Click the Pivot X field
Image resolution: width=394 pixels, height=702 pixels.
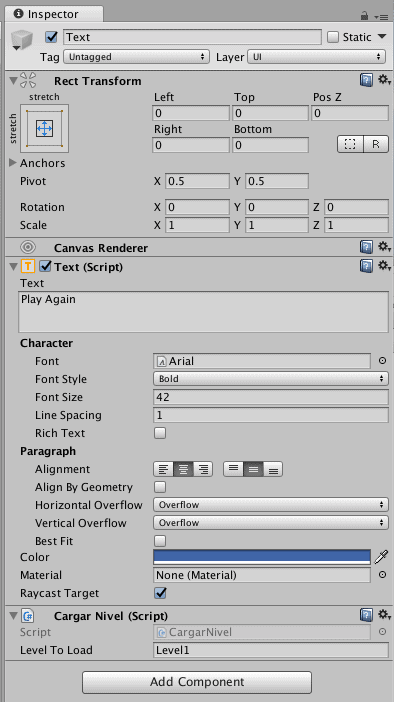click(197, 181)
